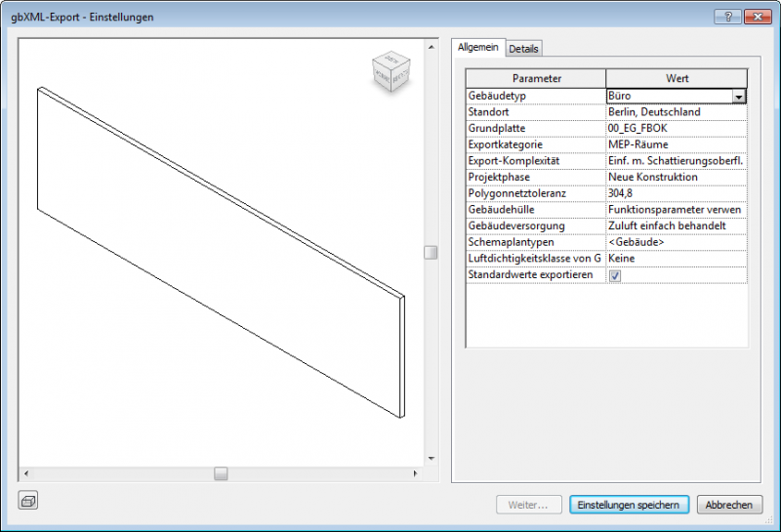Toggle the Standardwerte exportieren checkbox
This screenshot has width=781, height=532.
615,275
